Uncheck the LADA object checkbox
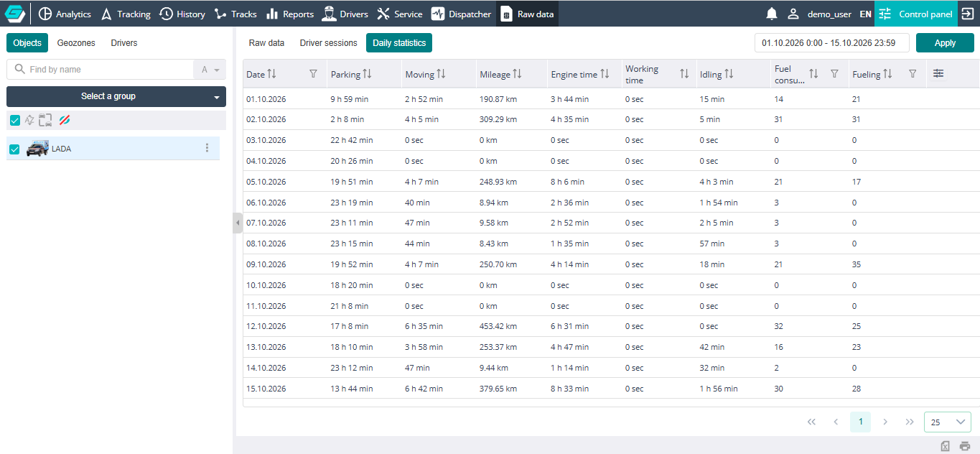This screenshot has height=454, width=980. pos(14,149)
